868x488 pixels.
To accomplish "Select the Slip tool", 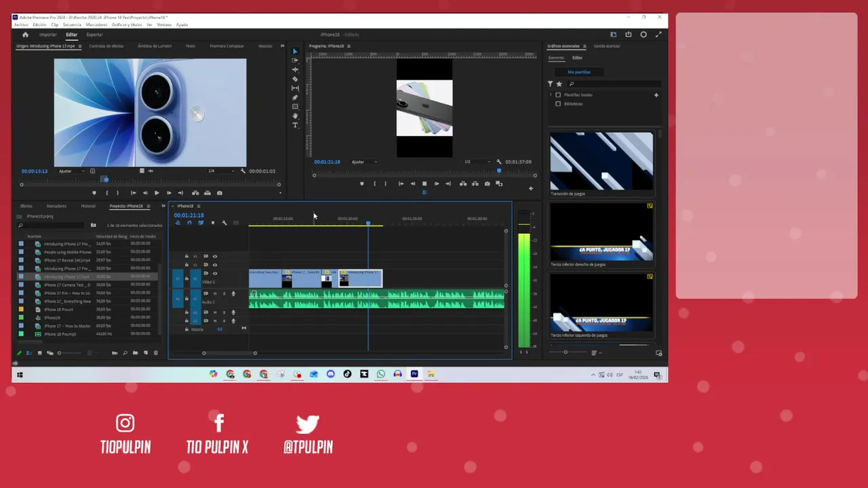I will (295, 88).
